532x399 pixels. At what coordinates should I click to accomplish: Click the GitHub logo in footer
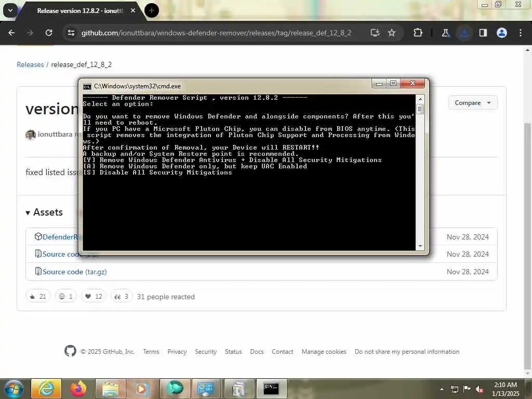click(x=70, y=351)
